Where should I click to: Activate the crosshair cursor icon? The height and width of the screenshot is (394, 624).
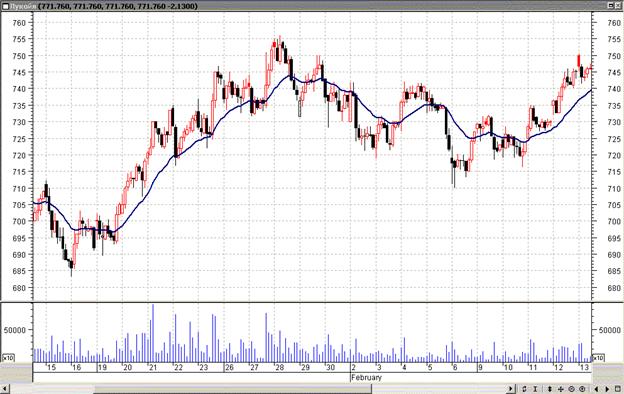pyautogui.click(x=561, y=389)
